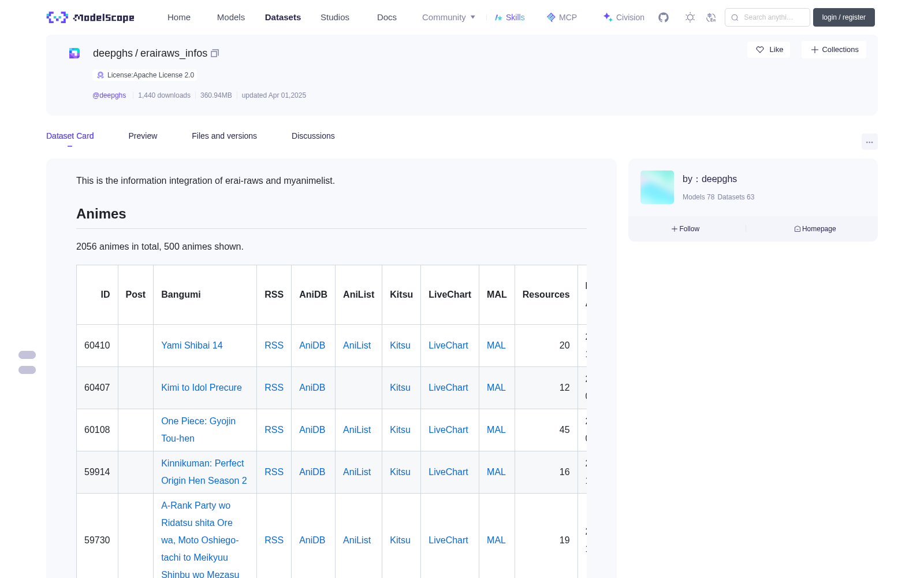Image resolution: width=924 pixels, height=578 pixels.
Task: Click the Animes heading
Action: (101, 214)
